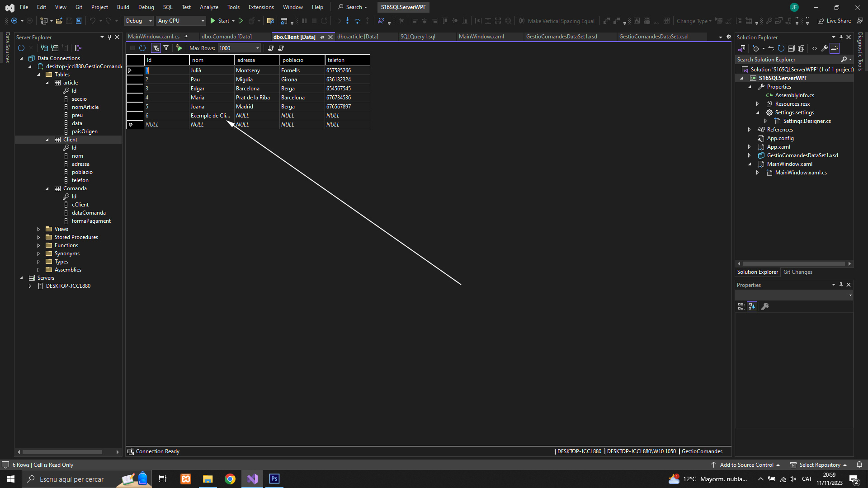Open the Analyze menu
The width and height of the screenshot is (868, 488).
pos(209,7)
